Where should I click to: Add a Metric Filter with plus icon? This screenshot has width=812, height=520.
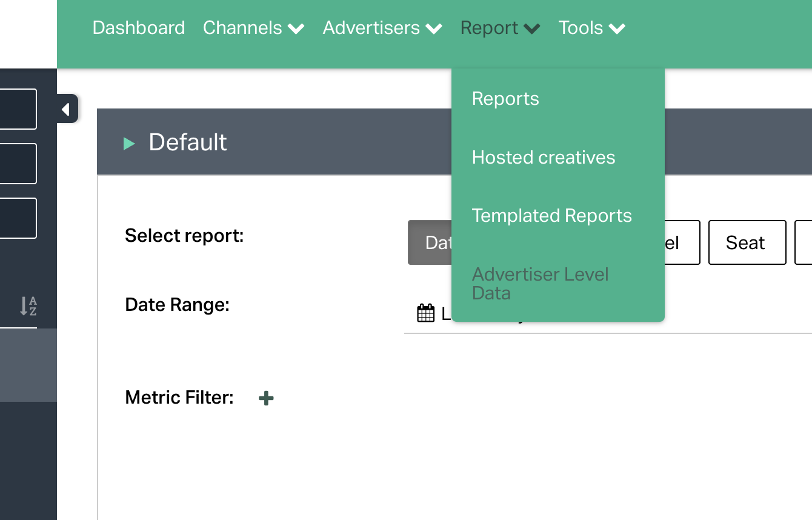(x=266, y=398)
